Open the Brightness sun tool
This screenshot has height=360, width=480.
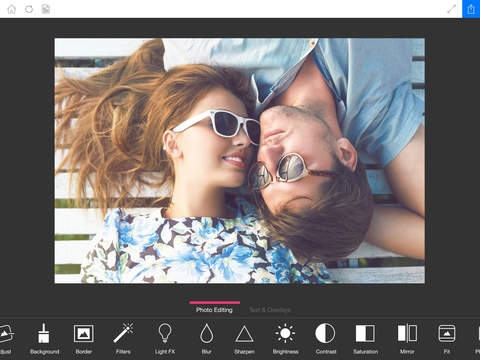pyautogui.click(x=285, y=338)
